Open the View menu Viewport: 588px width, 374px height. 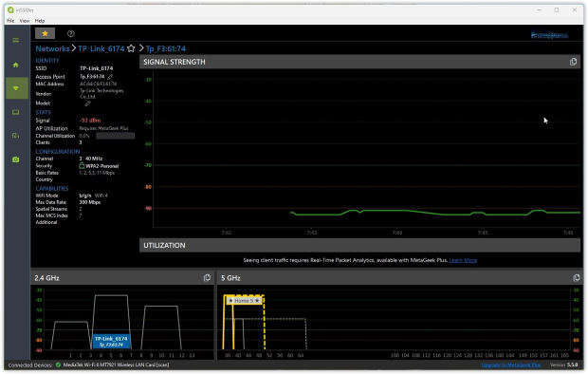point(25,21)
